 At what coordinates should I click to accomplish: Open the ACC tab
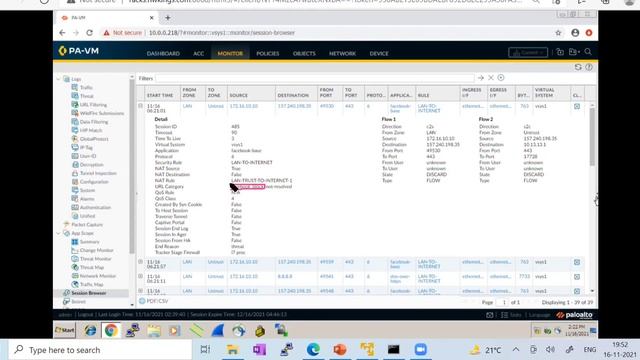pos(199,53)
